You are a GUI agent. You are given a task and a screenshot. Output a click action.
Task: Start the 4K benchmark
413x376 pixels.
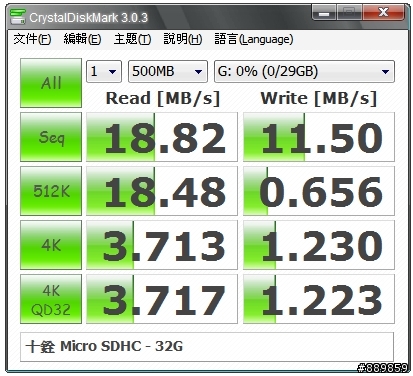click(51, 245)
